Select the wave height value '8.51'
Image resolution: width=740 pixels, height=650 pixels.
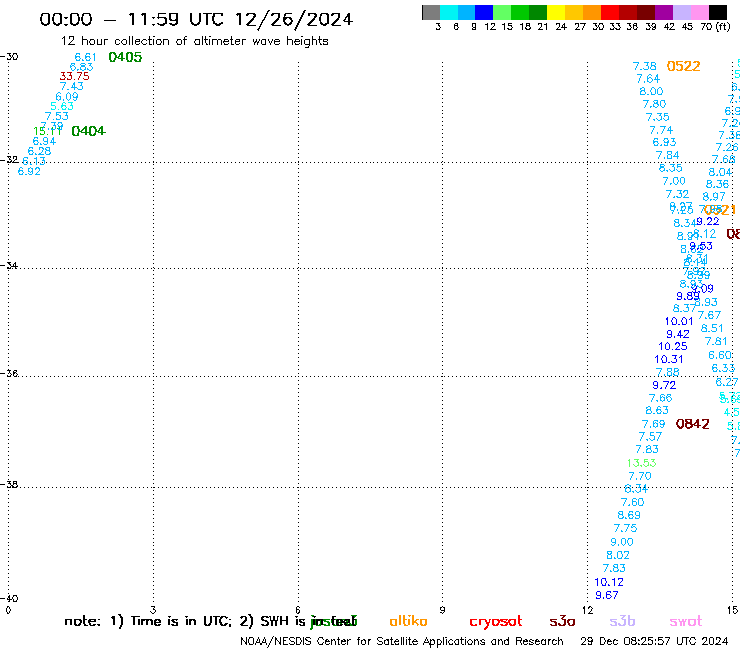pos(712,329)
